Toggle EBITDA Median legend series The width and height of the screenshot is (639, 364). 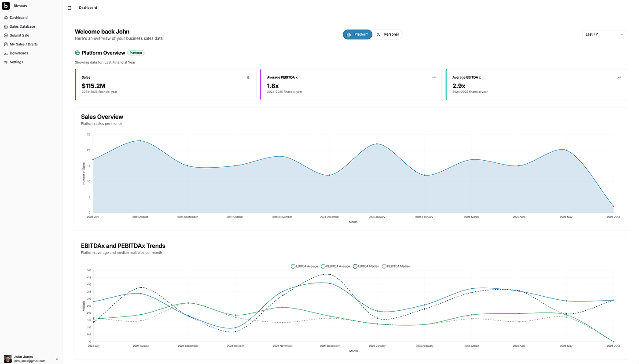(x=367, y=266)
